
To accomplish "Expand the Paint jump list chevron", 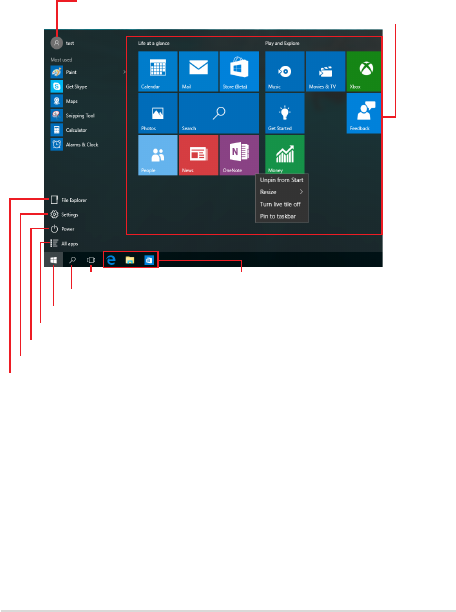I will [124, 72].
